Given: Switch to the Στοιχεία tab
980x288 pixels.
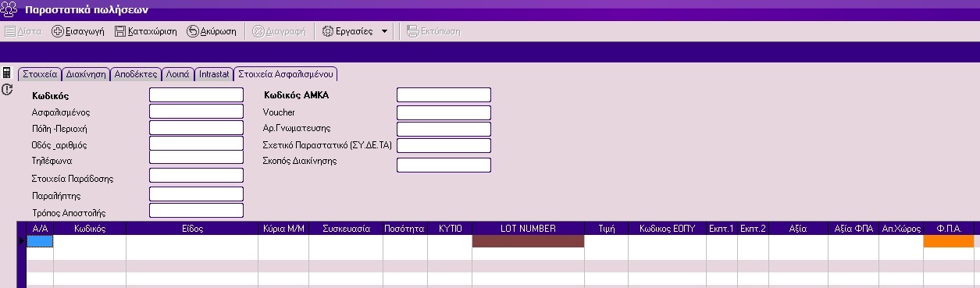Looking at the screenshot, I should point(40,74).
